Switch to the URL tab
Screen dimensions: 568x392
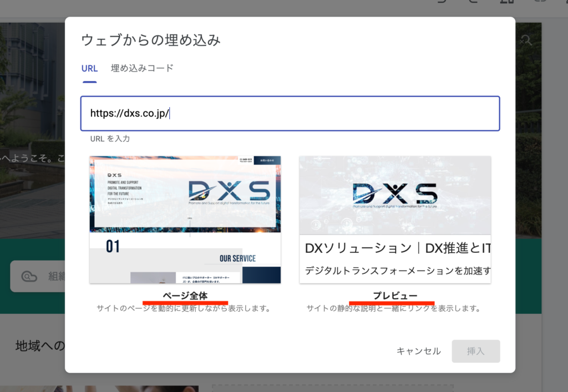(89, 68)
